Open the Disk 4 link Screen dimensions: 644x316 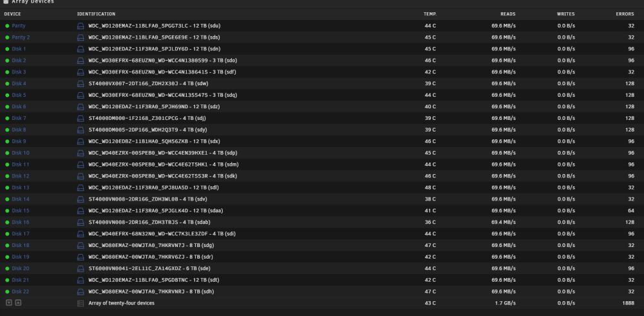(19, 83)
